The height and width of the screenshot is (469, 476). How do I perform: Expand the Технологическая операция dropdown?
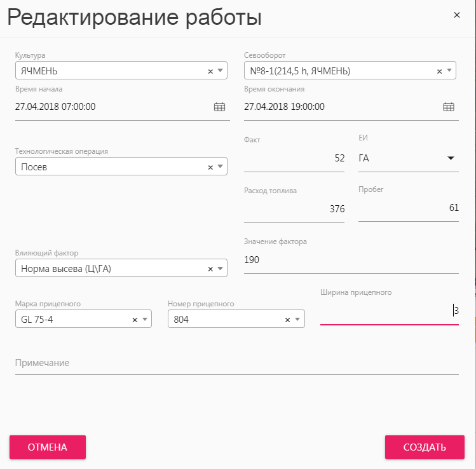pyautogui.click(x=221, y=167)
